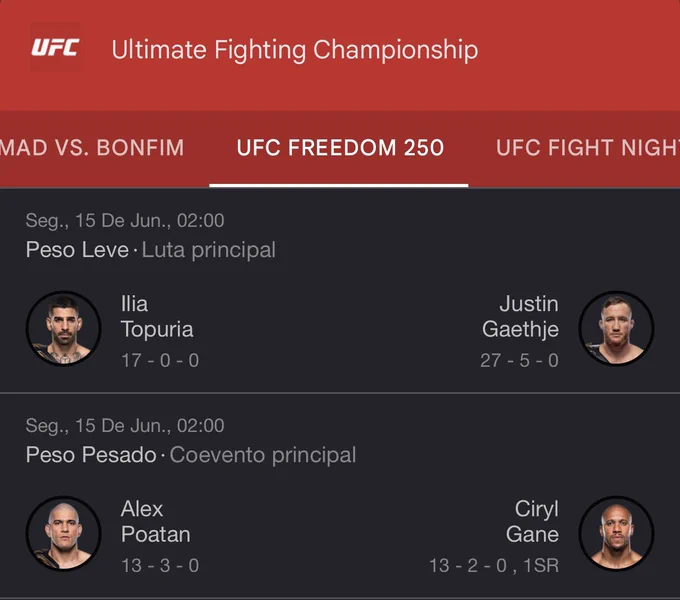
Task: Tap the Peso Leve fighter on the left
Action: click(63, 328)
